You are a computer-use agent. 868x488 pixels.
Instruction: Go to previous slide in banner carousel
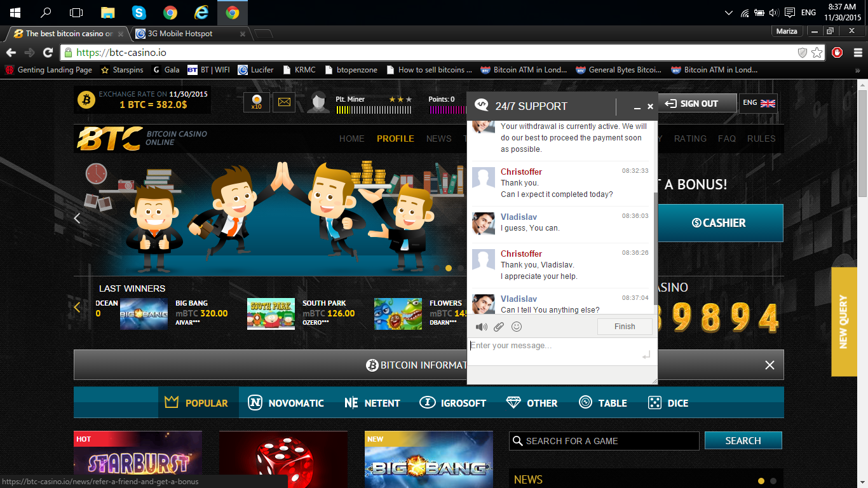(78, 218)
